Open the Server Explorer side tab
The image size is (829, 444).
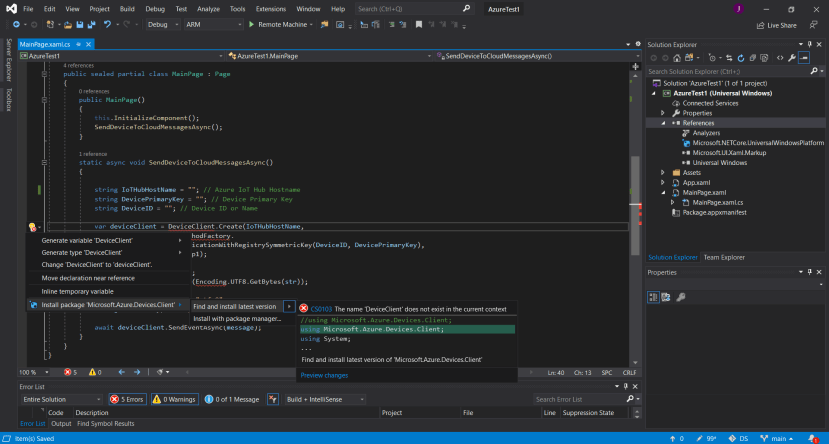[8, 60]
